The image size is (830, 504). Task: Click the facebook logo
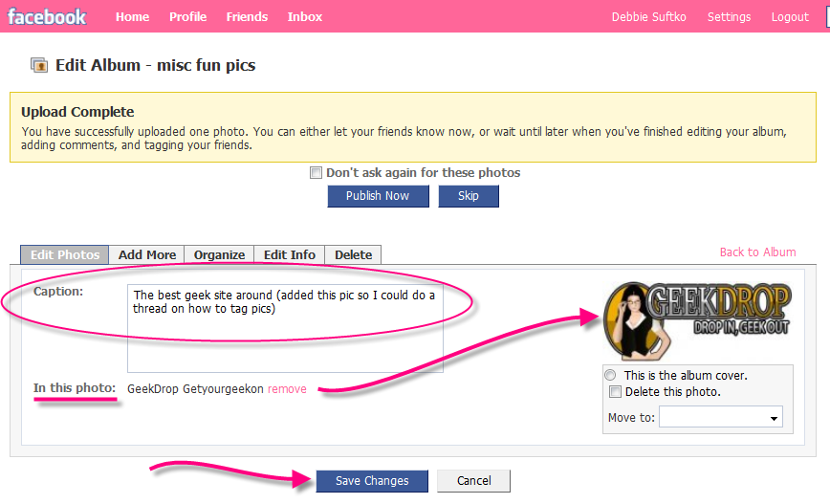click(47, 16)
